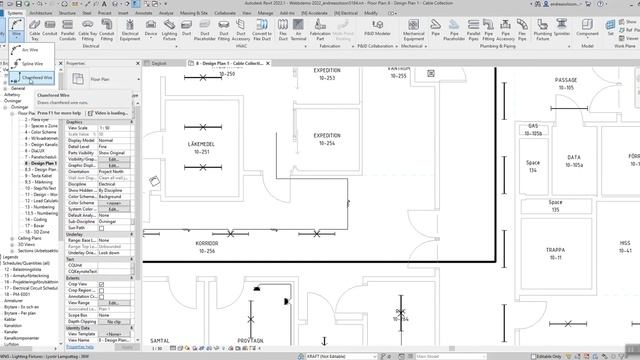Open the Wire tool dropdown
The height and width of the screenshot is (360, 640).
16,37
